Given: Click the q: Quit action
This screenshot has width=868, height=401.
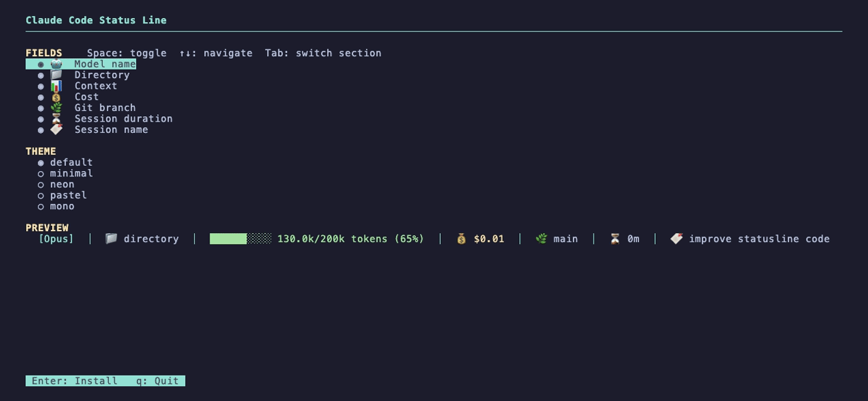Looking at the screenshot, I should (x=158, y=381).
